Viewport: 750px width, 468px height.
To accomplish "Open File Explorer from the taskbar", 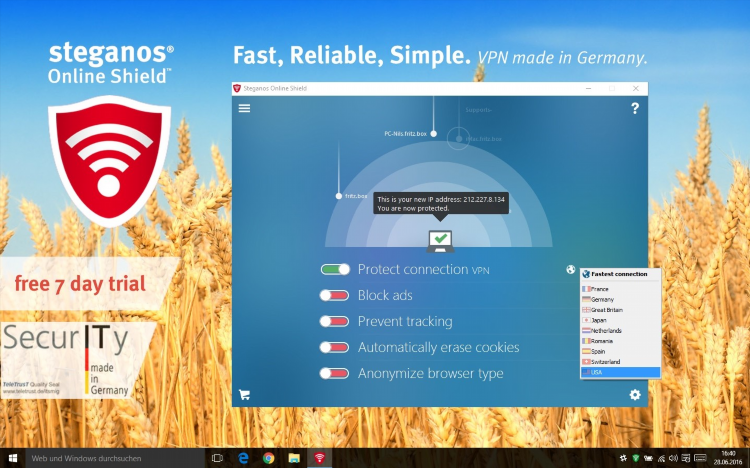I will click(x=294, y=458).
